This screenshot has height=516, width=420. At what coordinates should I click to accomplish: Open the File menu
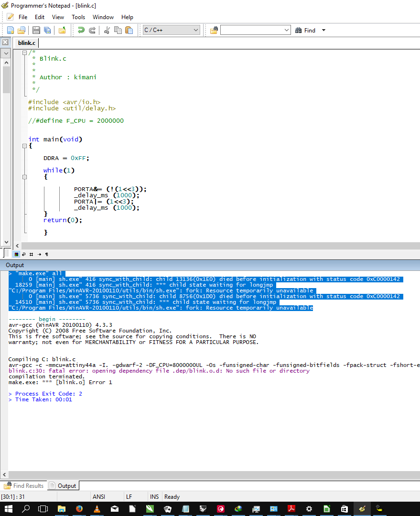pos(23,17)
